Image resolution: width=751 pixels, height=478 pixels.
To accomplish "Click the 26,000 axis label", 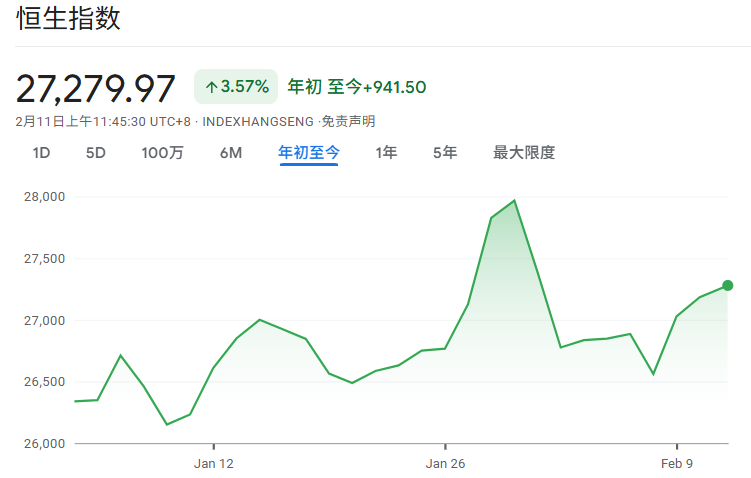I will [x=45, y=444].
